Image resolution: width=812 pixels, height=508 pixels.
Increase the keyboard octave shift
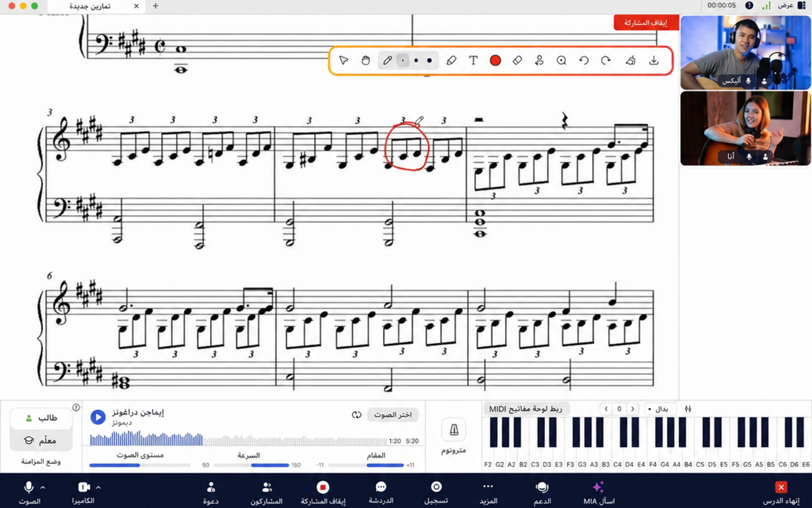pyautogui.click(x=632, y=409)
